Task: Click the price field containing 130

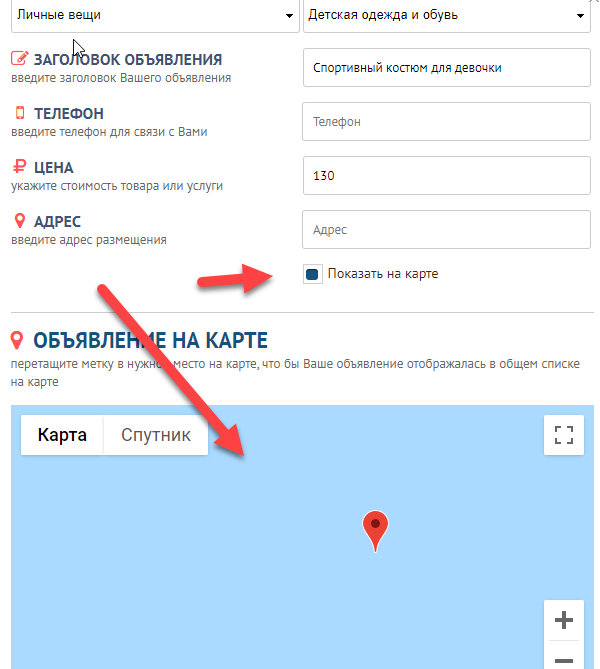Action: pyautogui.click(x=447, y=176)
